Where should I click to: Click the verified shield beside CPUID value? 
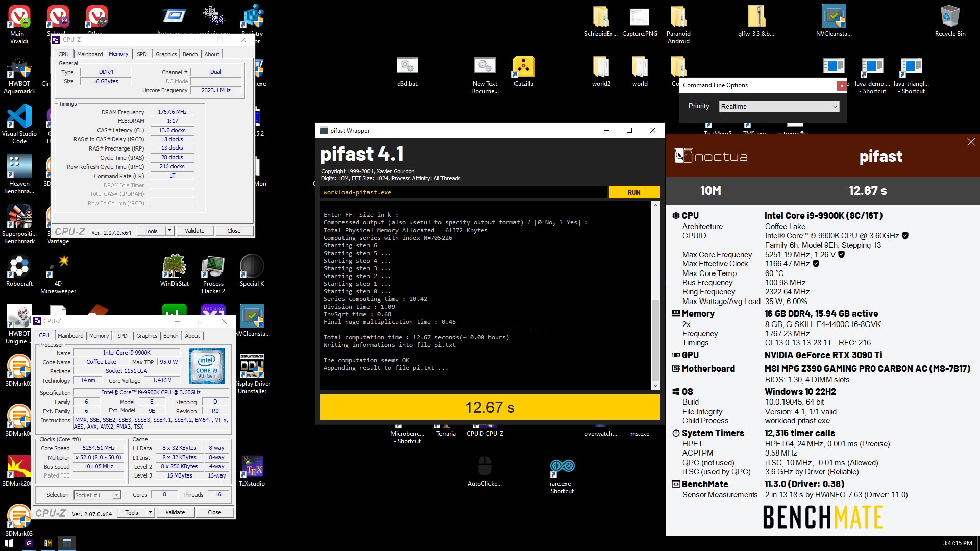[x=905, y=236]
